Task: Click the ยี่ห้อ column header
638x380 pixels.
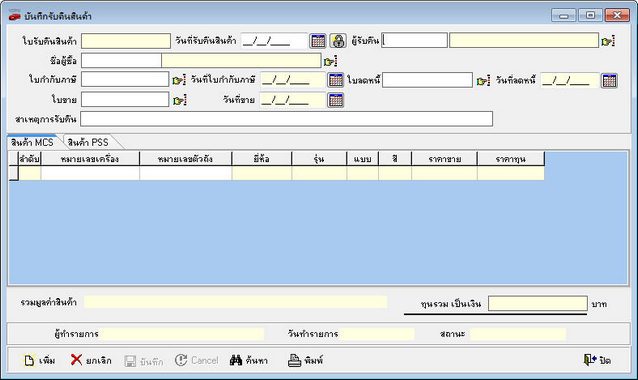Action: click(x=262, y=159)
